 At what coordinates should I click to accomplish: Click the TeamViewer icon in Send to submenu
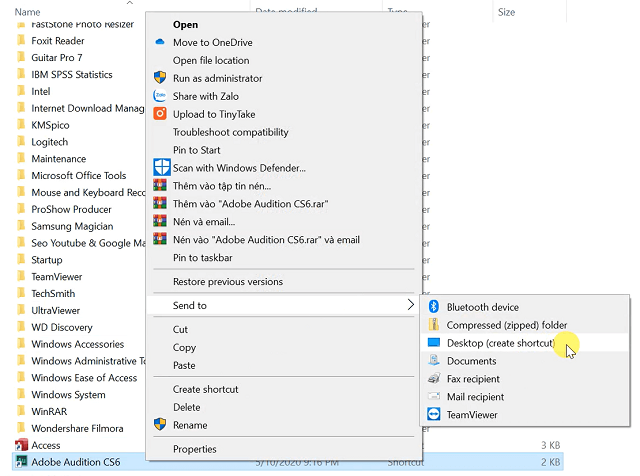pyautogui.click(x=433, y=415)
